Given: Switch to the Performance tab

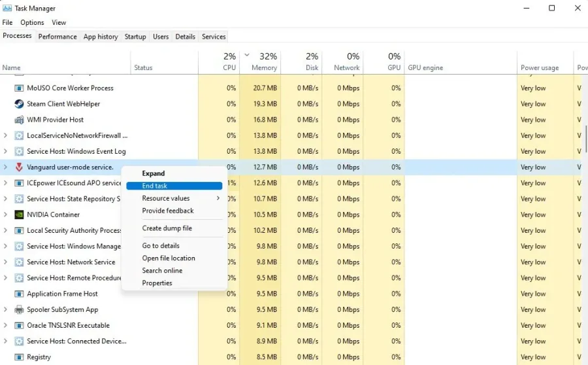Looking at the screenshot, I should click(57, 37).
